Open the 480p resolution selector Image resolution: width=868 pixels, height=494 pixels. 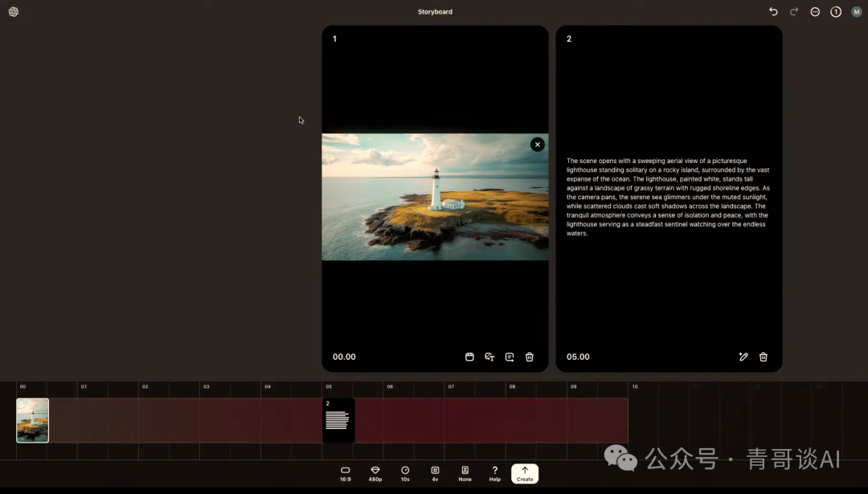(375, 473)
